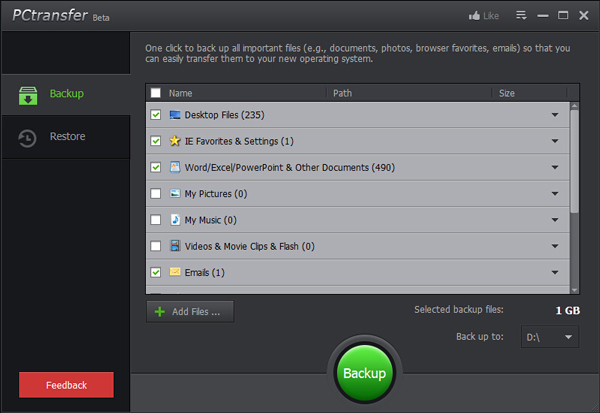Expand the My Music row arrow

click(555, 220)
